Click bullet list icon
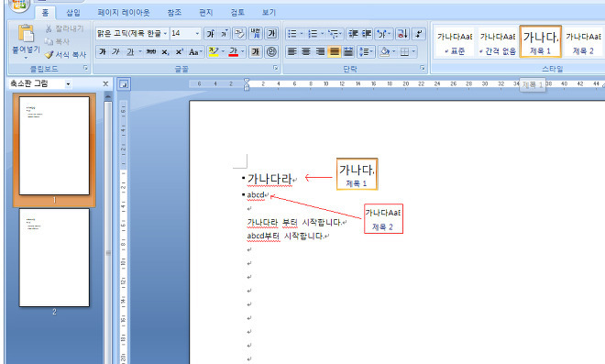Screen dimensions: 605x364 [292, 34]
